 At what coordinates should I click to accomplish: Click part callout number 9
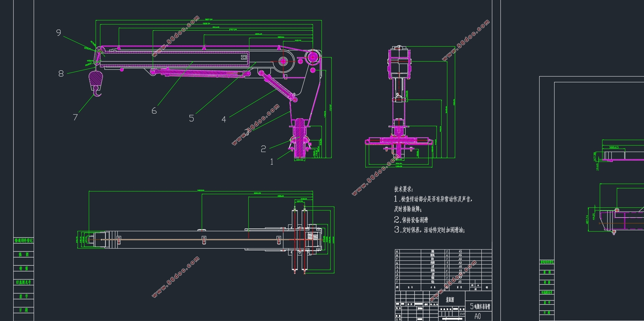tap(59, 33)
